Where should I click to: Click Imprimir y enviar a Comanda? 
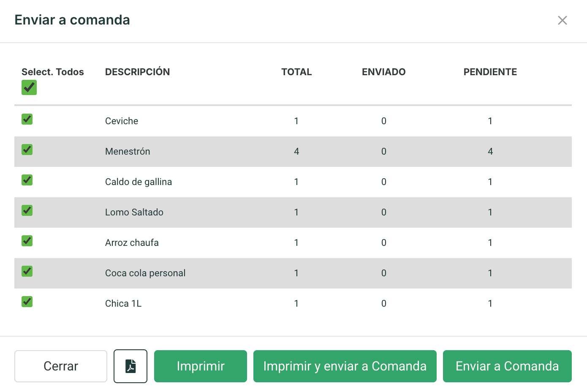[345, 366]
